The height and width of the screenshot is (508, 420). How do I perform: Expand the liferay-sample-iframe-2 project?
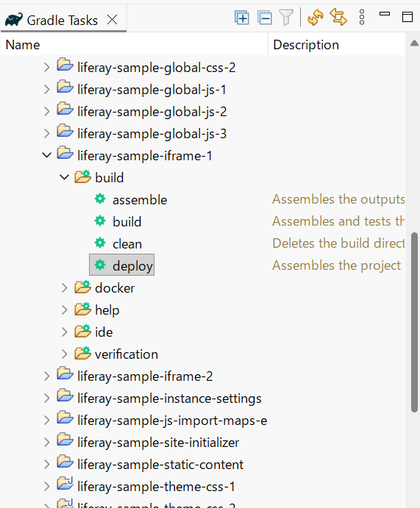point(47,376)
